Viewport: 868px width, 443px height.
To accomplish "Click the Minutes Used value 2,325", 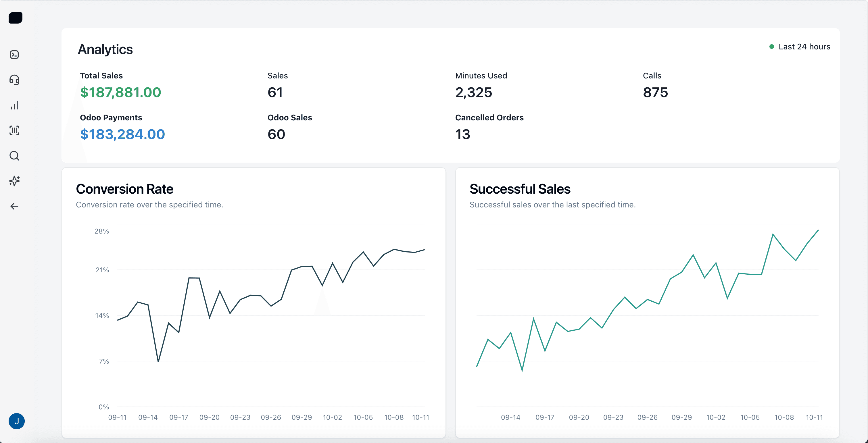I will [473, 92].
